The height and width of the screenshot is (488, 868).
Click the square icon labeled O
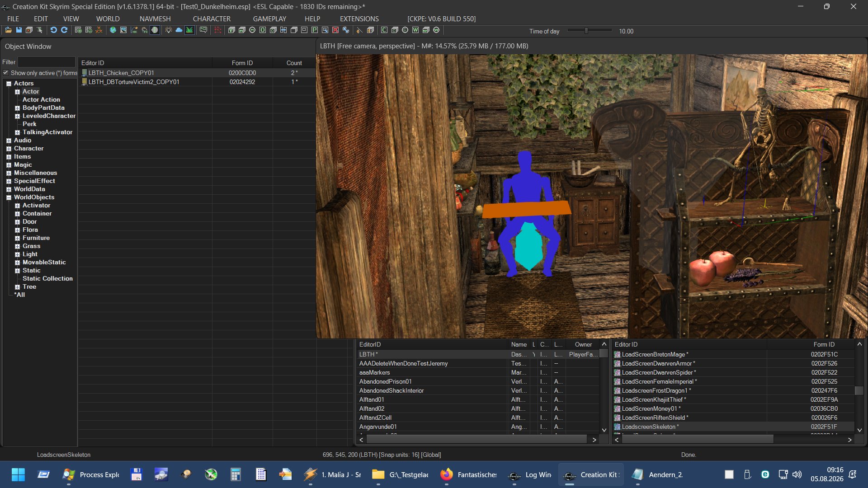coord(263,30)
